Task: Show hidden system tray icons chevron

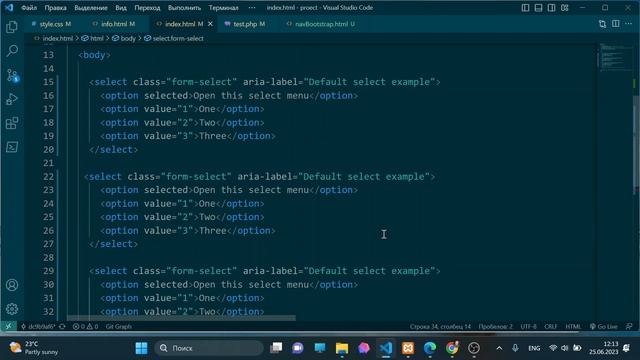Action: pyautogui.click(x=499, y=348)
